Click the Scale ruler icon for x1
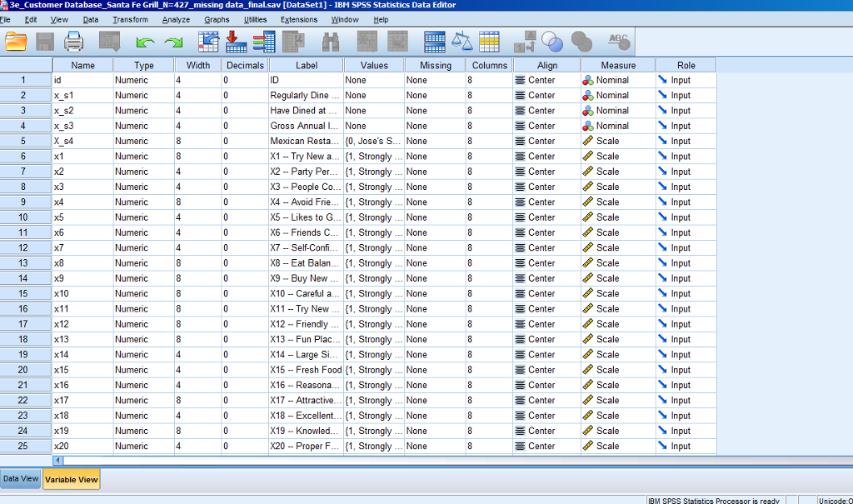 pos(587,157)
